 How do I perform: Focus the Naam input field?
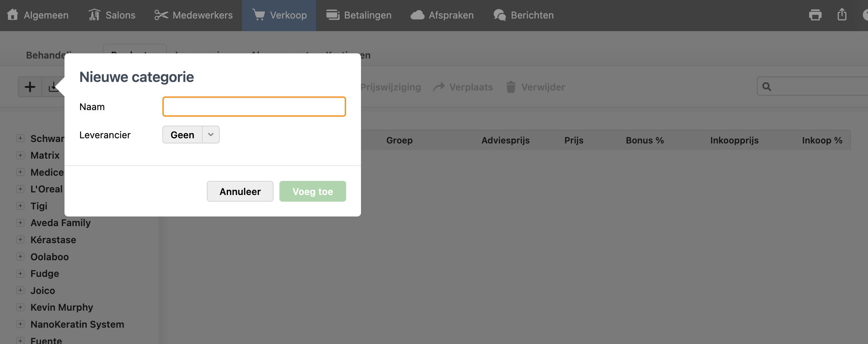[x=254, y=107]
